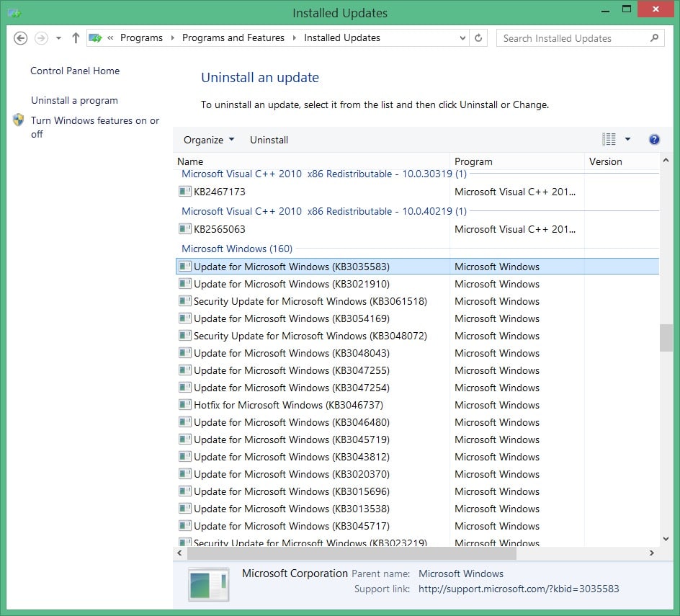Expand the chevron after Programs and Features
The image size is (680, 616).
[295, 38]
